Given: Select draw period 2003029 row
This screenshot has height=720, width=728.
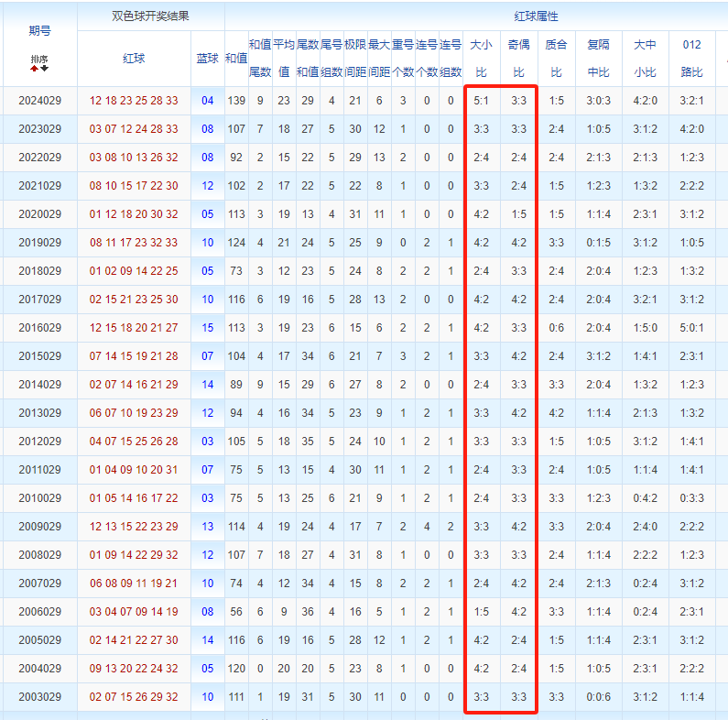Looking at the screenshot, I should coord(39,697).
